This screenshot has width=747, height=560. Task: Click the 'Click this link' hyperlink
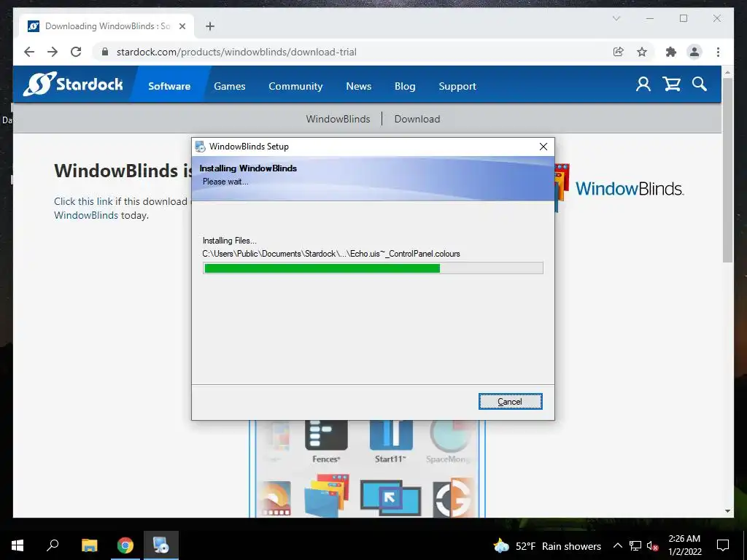point(83,201)
